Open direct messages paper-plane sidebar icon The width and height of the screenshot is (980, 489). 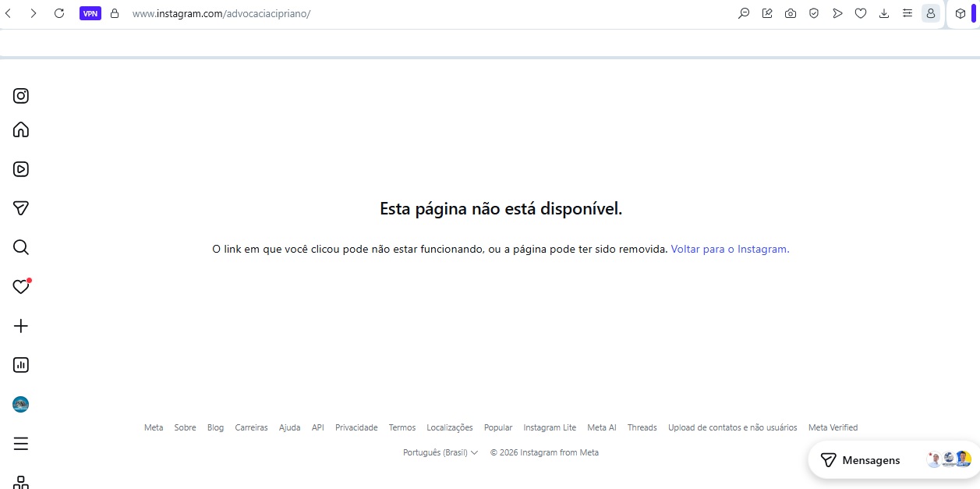pyautogui.click(x=21, y=208)
